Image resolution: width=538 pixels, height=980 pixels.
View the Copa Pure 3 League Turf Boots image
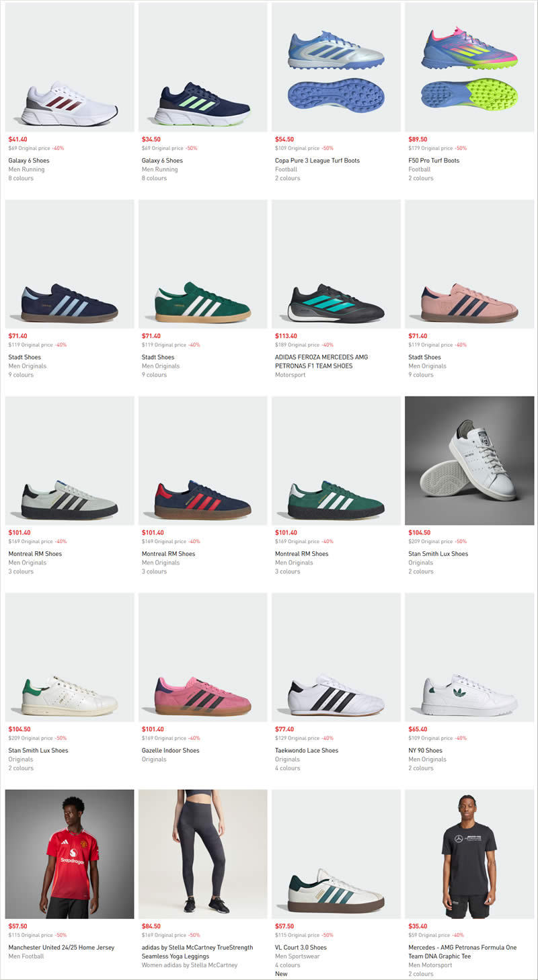click(336, 67)
